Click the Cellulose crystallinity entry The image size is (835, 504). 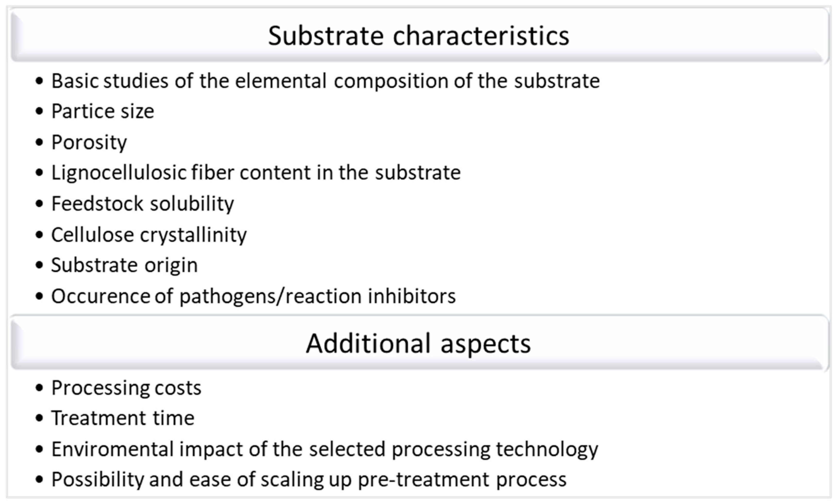(149, 235)
